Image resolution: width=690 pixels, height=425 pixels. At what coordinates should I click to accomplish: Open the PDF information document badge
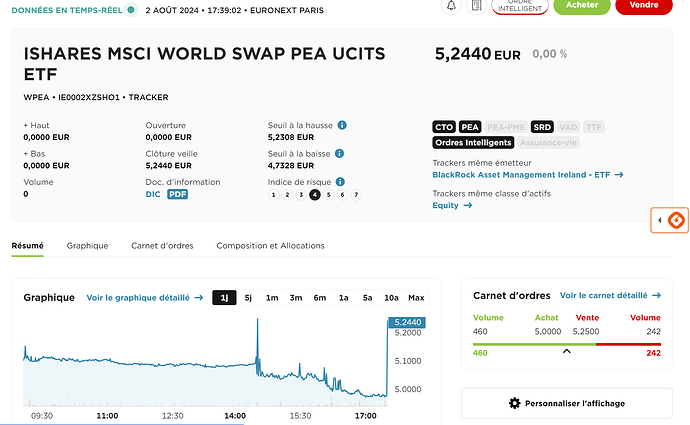click(177, 194)
